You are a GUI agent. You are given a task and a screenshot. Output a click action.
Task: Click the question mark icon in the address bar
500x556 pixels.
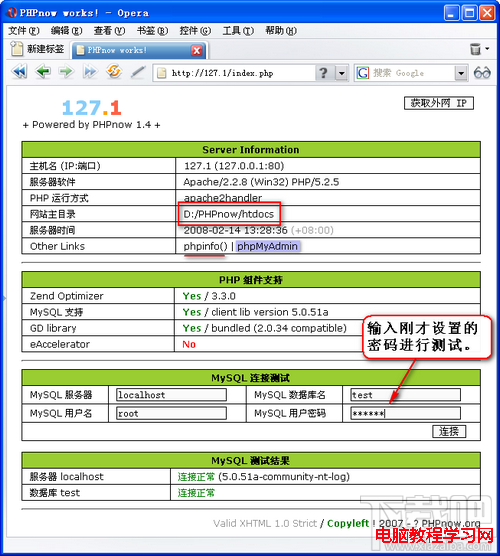323,73
